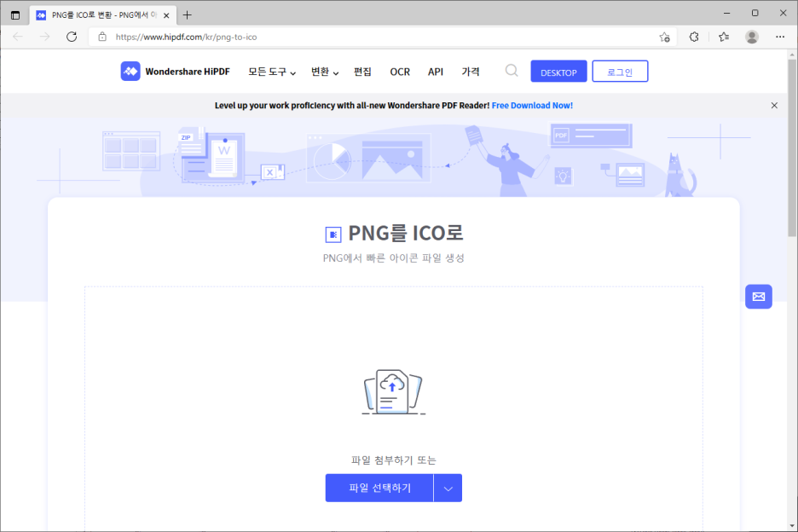Maximize the browser window

click(x=755, y=14)
